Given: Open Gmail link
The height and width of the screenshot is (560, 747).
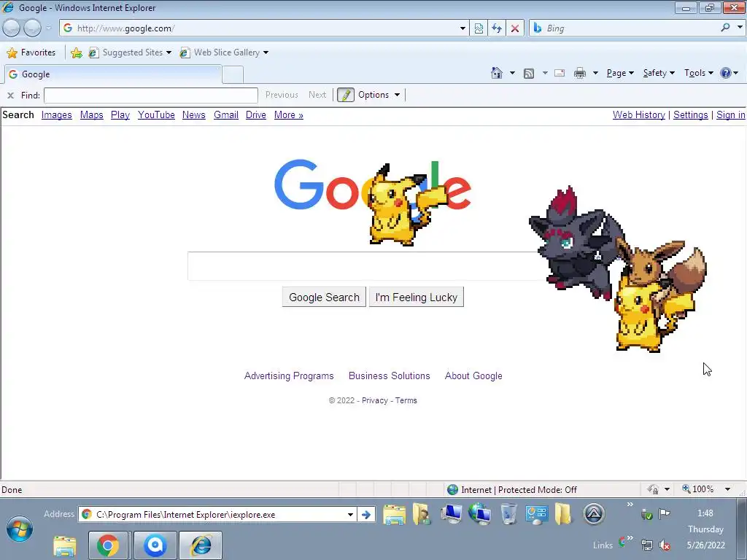Looking at the screenshot, I should click(x=226, y=115).
